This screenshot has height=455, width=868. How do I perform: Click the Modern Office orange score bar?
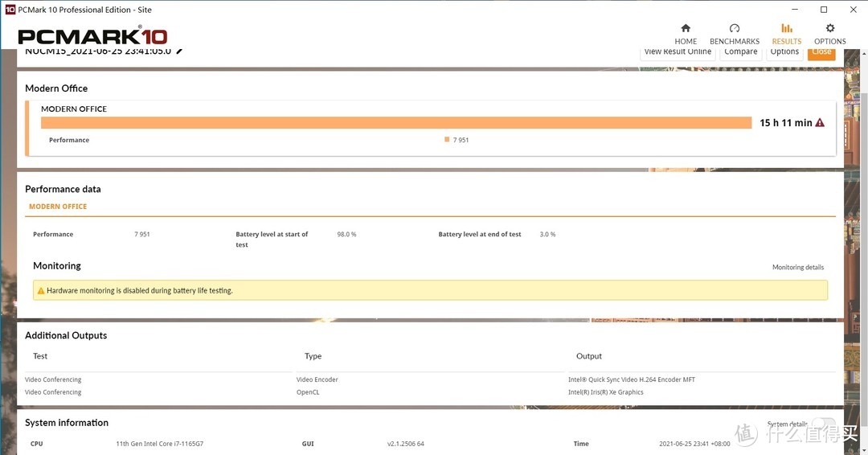click(396, 123)
